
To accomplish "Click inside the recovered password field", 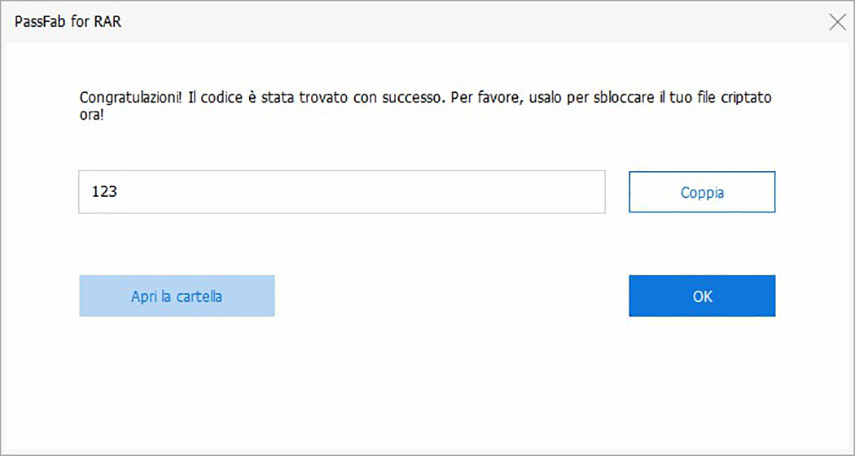I will point(341,192).
